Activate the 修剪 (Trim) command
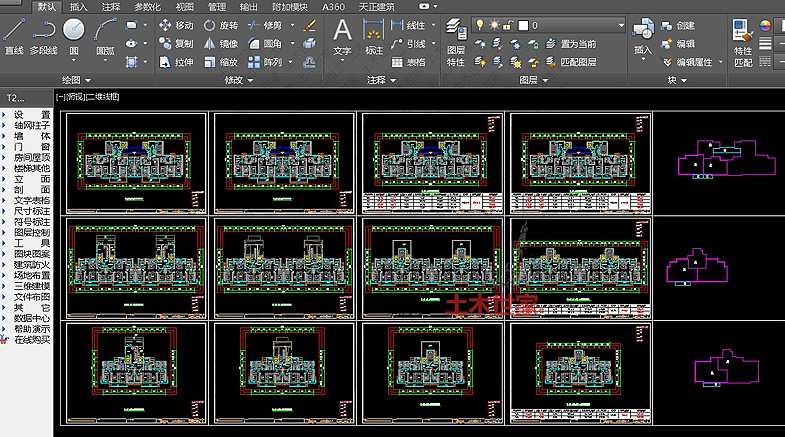The height and width of the screenshot is (437, 785). [265, 25]
